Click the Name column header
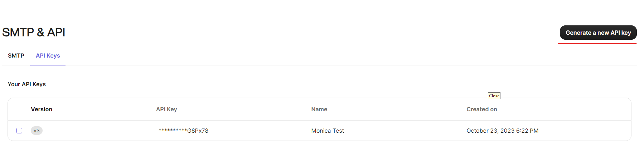644x147 pixels. point(319,109)
